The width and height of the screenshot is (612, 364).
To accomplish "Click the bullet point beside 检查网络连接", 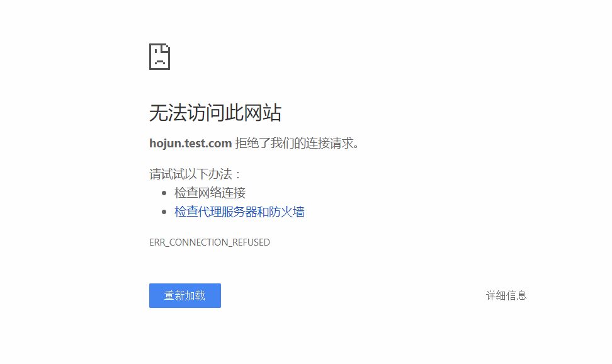I will (164, 192).
